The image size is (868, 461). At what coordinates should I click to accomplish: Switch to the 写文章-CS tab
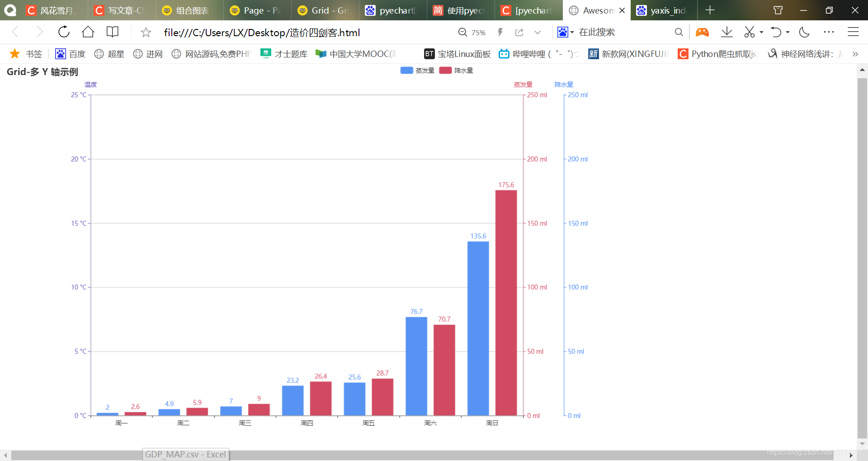[121, 10]
